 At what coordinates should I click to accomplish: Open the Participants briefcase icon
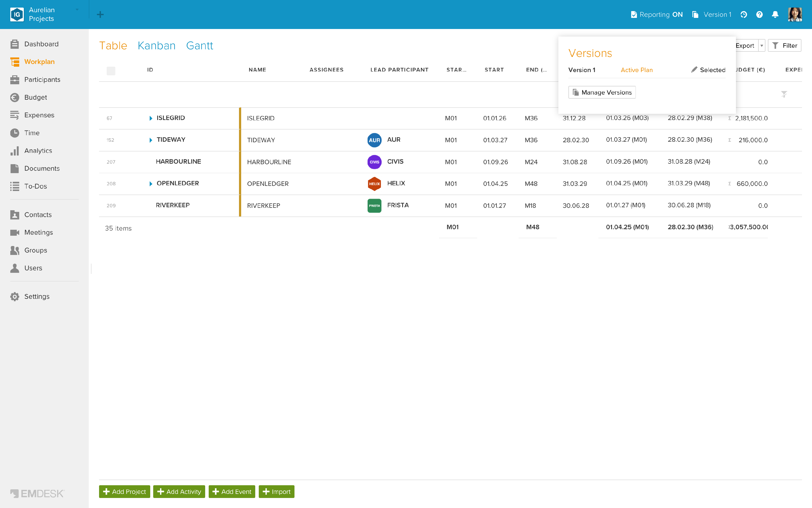[x=14, y=80]
